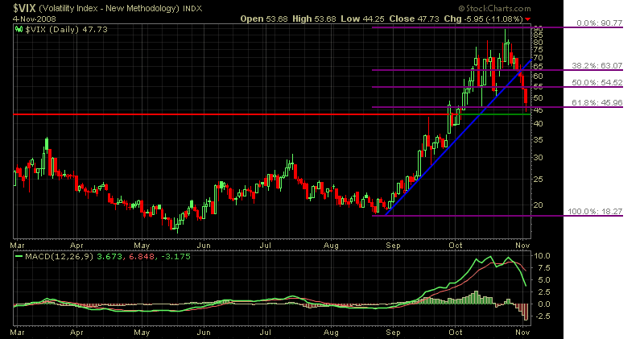Click the 10.0 MACD axis label
This screenshot has height=339, width=644.
click(542, 255)
